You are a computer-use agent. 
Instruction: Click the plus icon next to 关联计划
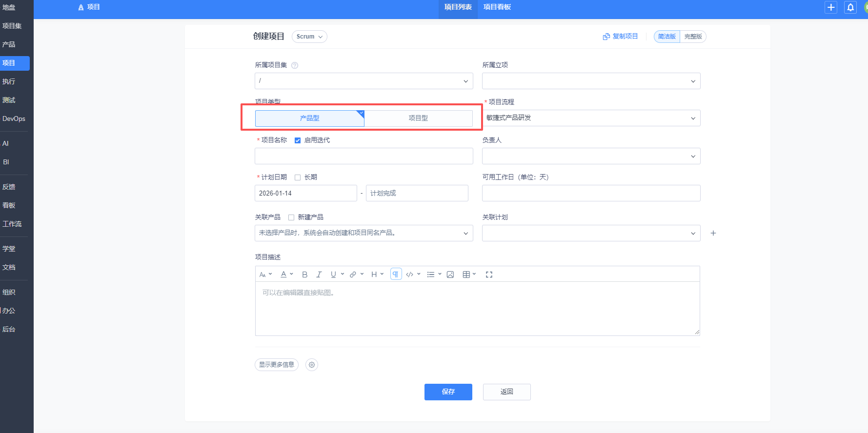(713, 233)
